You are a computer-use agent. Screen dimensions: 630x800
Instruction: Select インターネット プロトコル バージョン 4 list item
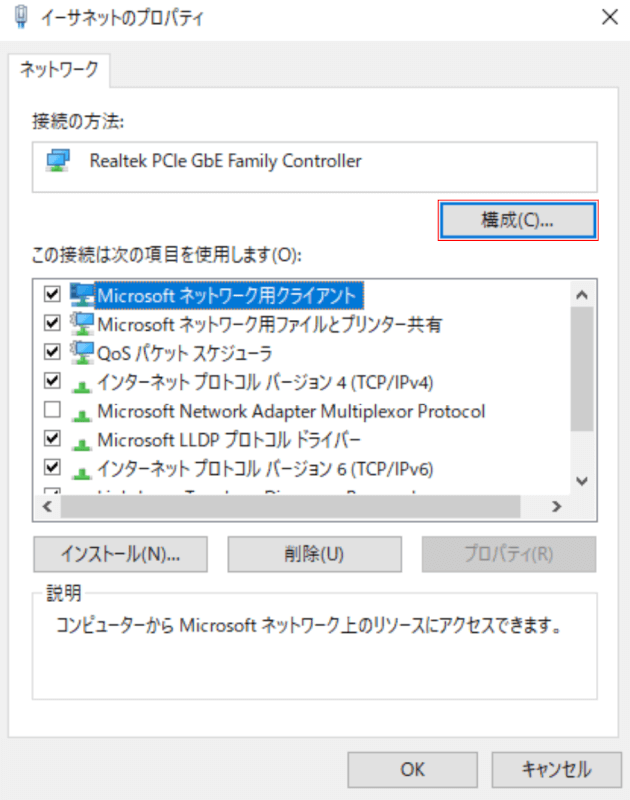point(265,382)
